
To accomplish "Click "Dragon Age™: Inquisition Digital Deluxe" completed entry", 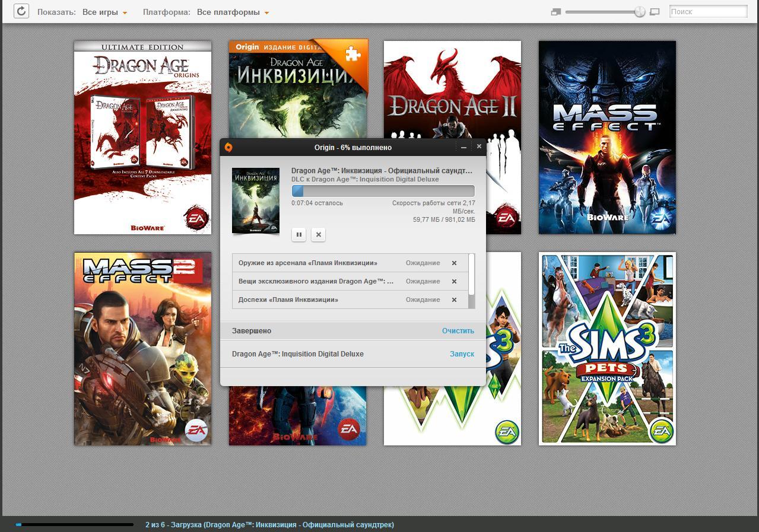I will point(298,354).
